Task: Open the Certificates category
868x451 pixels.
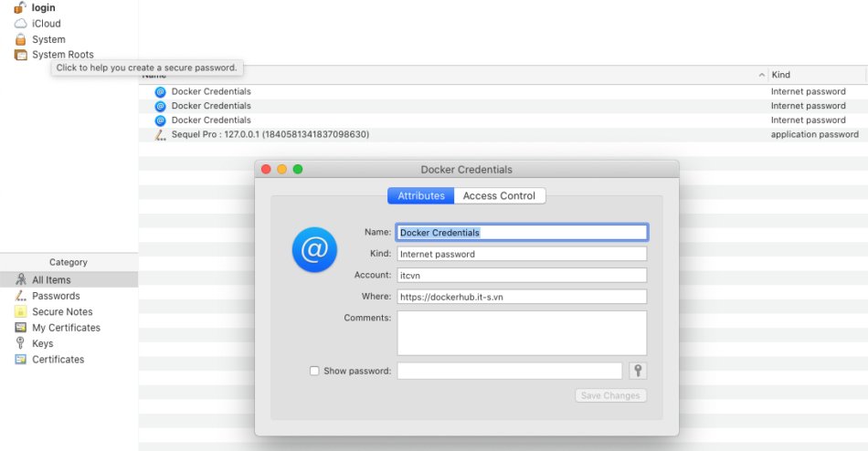Action: (x=58, y=360)
